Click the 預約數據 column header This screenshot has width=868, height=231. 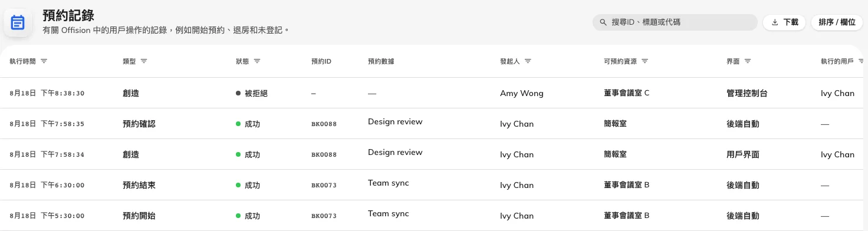click(x=381, y=61)
